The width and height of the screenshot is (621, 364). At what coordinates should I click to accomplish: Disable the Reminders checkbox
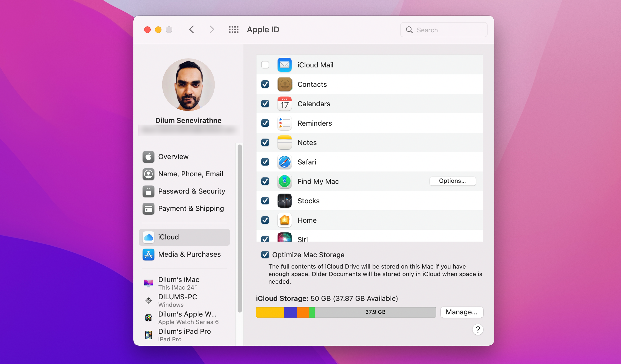265,123
